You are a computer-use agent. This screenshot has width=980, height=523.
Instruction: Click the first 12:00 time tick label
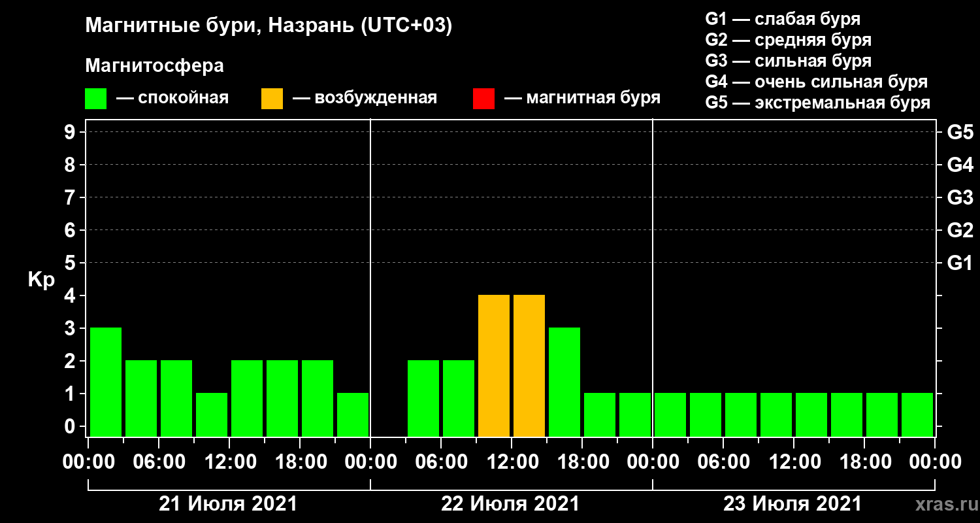(x=229, y=462)
